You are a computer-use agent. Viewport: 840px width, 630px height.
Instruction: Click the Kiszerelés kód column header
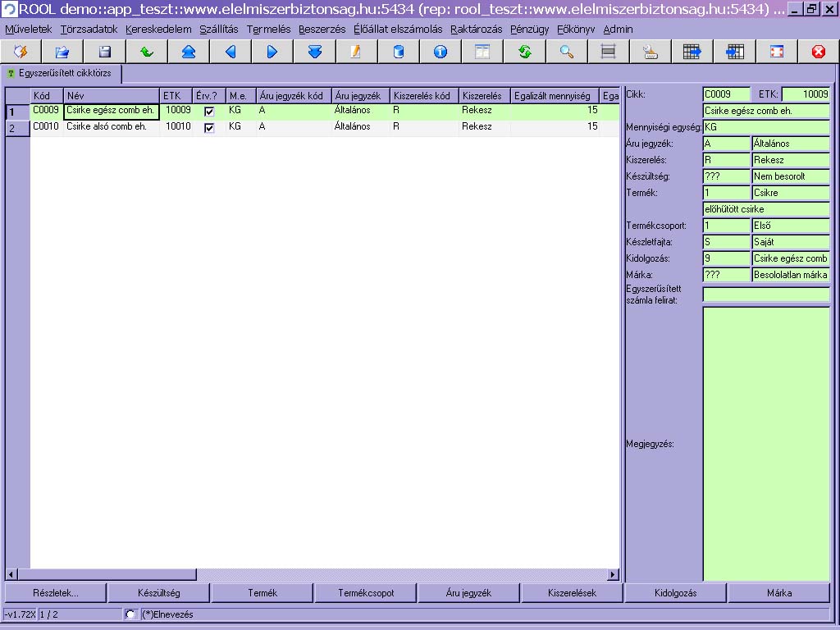(x=424, y=96)
